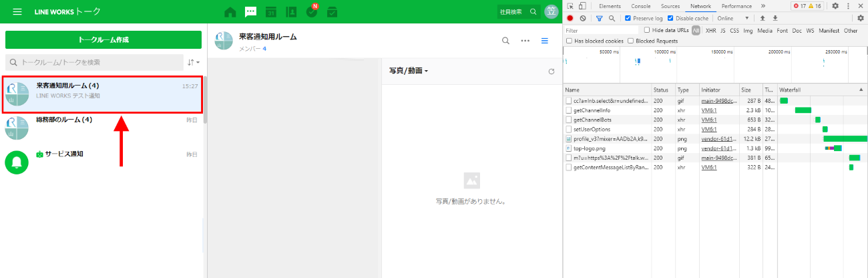Click the hamburger menu beside LINE WORKS logo

(x=17, y=12)
